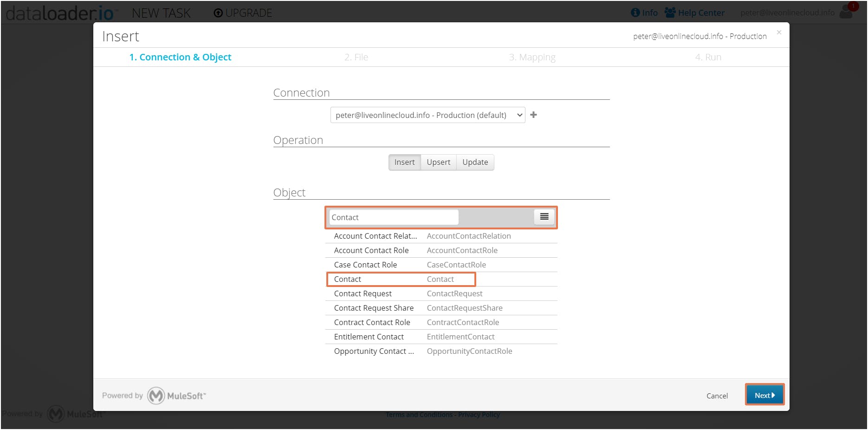868x430 pixels.
Task: Click the dataloader.io logo
Action: [61, 13]
